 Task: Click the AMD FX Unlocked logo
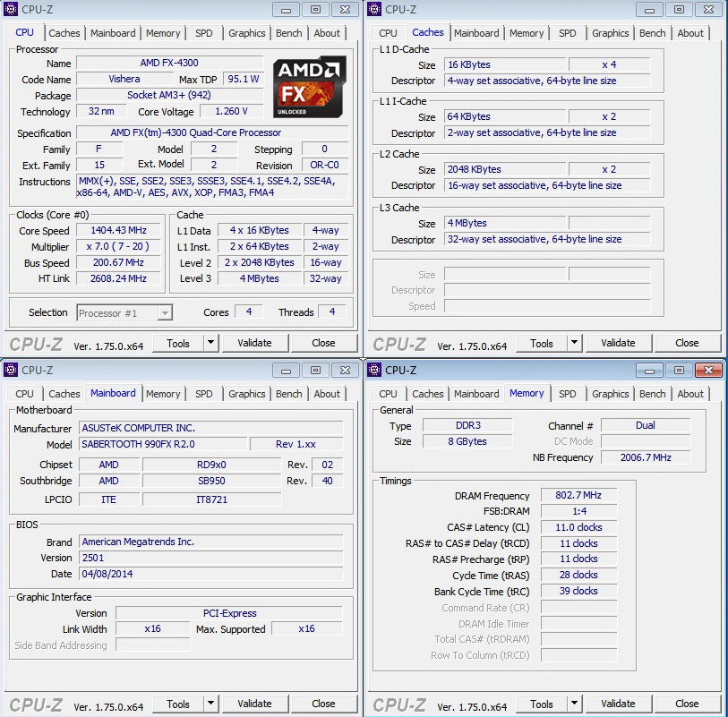point(310,87)
